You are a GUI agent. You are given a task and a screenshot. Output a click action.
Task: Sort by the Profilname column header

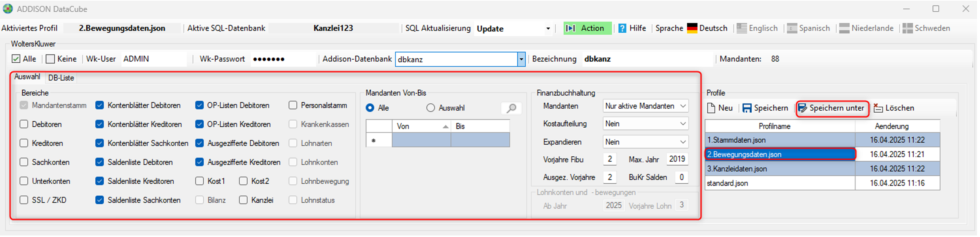pos(774,126)
